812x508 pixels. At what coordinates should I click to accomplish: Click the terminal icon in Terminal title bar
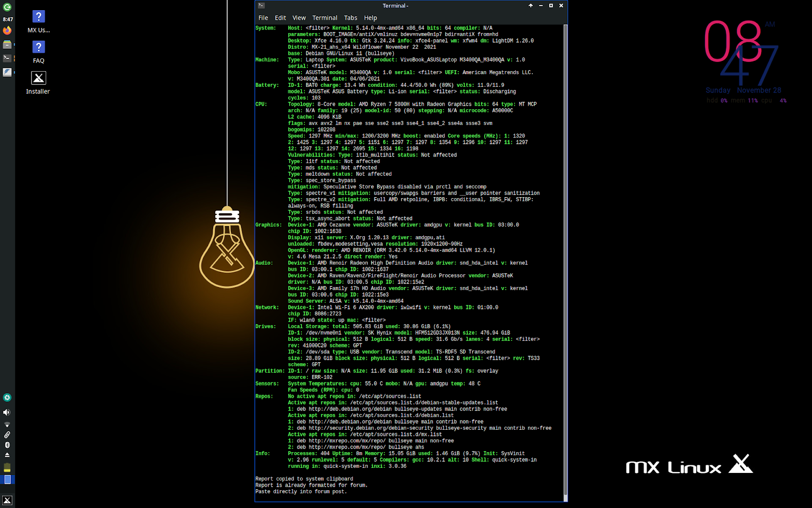click(261, 6)
